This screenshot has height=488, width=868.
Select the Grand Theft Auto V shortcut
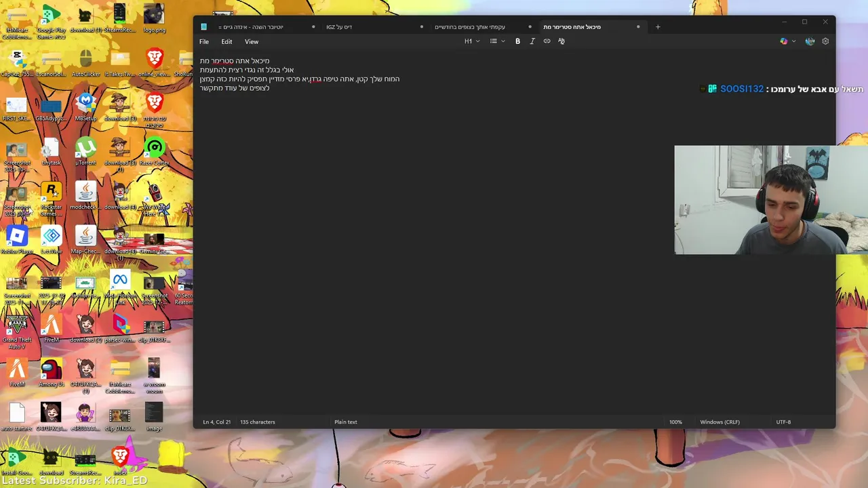point(17,331)
